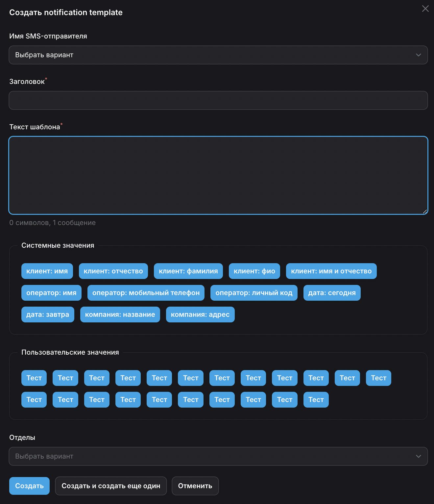Open the SMS sender name dropdown

click(218, 55)
